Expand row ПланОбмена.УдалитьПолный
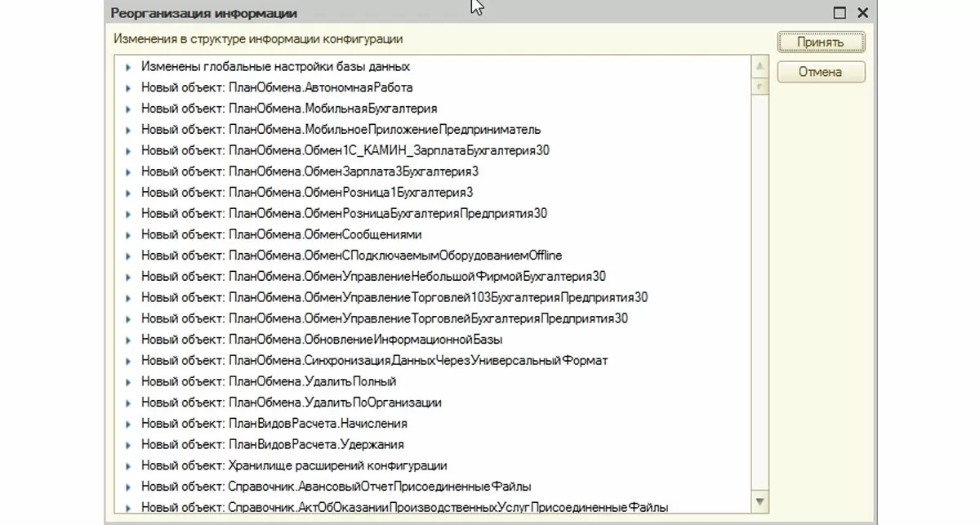The image size is (980, 525). (x=128, y=382)
